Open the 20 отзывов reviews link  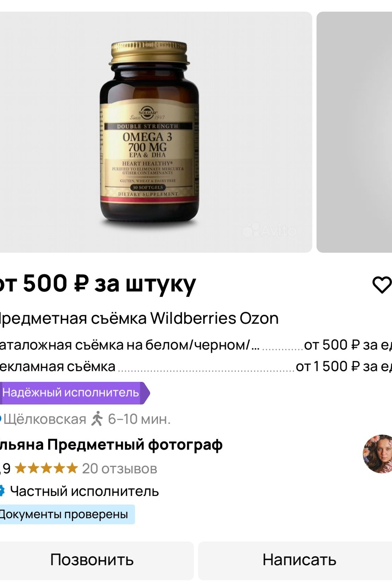(x=119, y=469)
